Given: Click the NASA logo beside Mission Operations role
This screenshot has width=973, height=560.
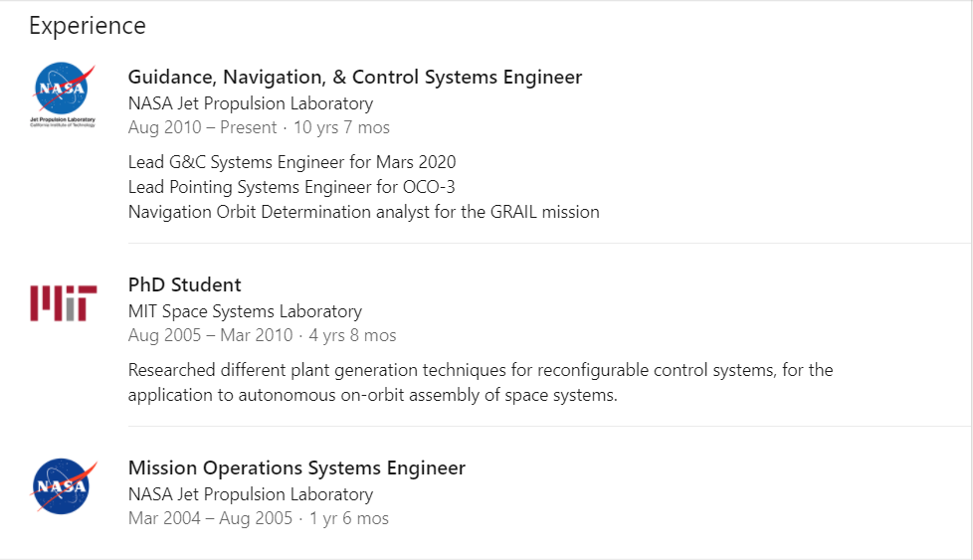Looking at the screenshot, I should click(x=63, y=485).
